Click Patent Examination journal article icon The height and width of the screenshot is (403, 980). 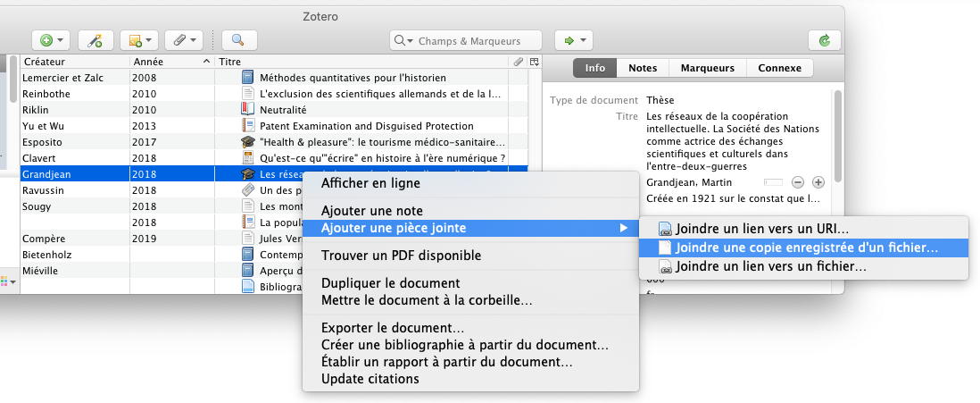pyautogui.click(x=248, y=126)
